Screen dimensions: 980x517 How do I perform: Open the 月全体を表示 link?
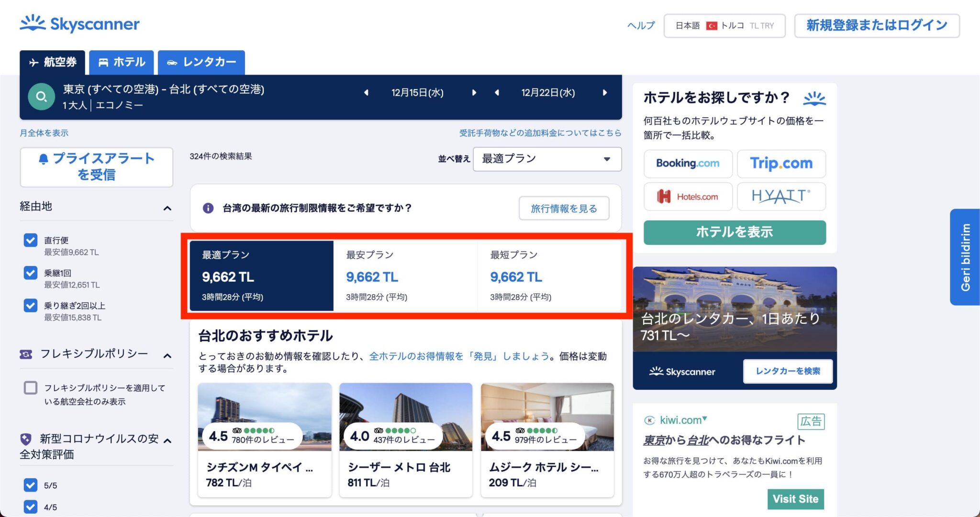pos(44,132)
